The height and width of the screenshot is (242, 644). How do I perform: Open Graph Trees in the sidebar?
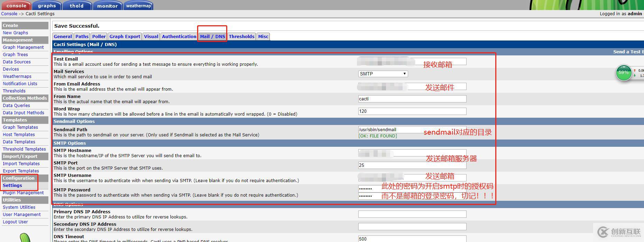[x=15, y=55]
